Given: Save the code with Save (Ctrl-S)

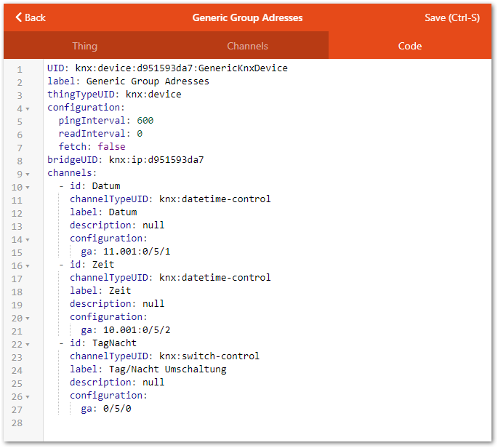Looking at the screenshot, I should point(451,17).
